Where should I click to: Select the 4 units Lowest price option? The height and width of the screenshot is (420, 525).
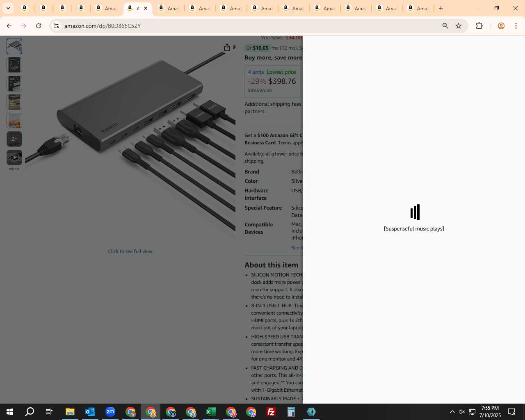[272, 81]
